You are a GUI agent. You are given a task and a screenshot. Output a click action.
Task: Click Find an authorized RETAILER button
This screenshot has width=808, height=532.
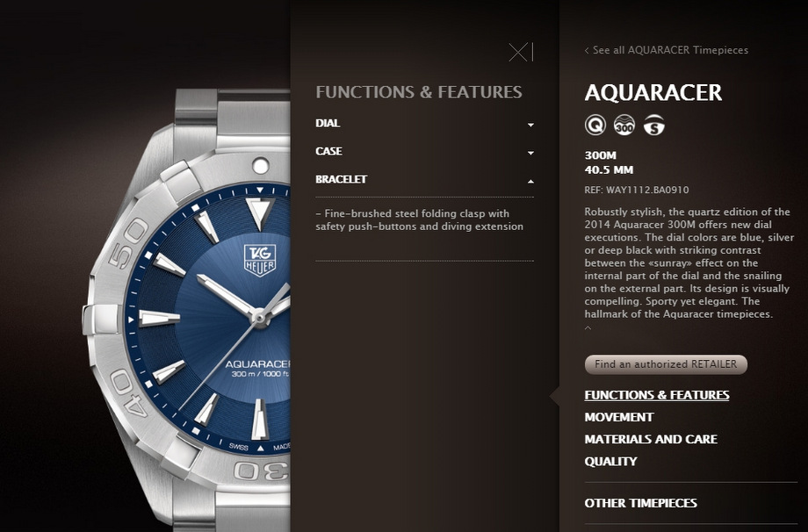tap(666, 364)
